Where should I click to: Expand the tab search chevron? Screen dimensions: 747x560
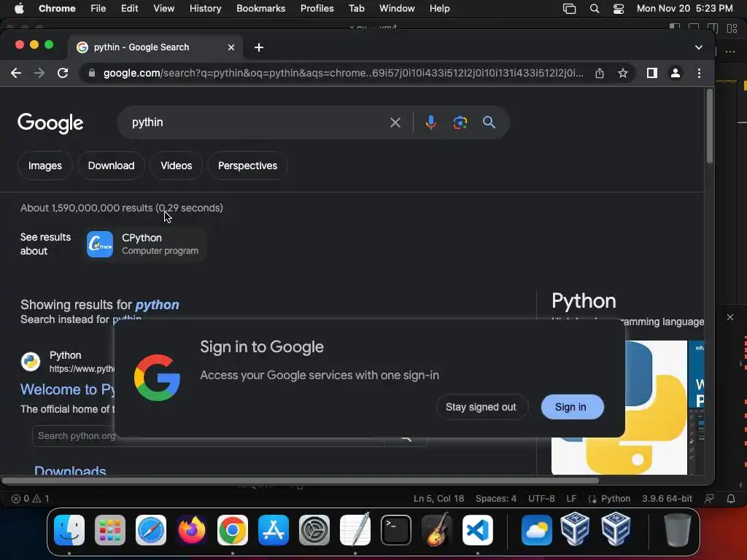698,47
